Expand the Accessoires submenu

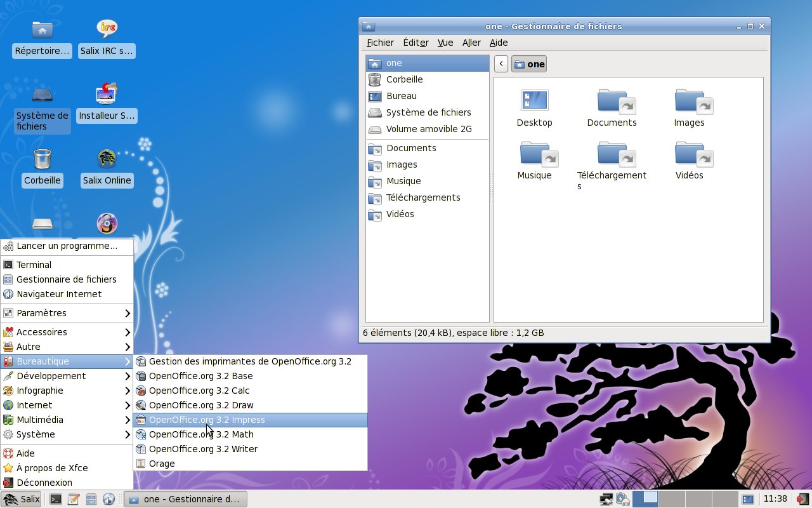pos(67,332)
